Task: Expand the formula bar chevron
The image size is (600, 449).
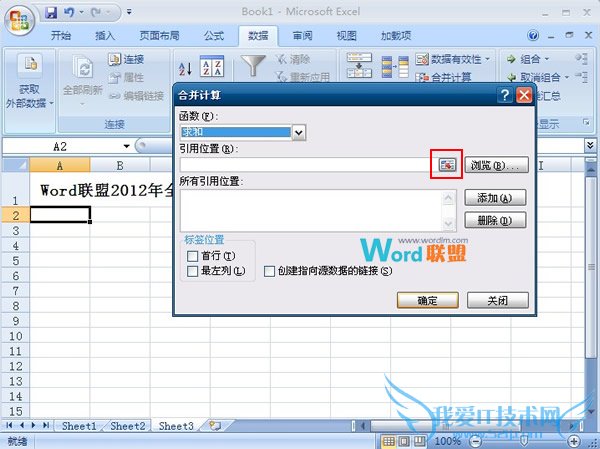Action: coord(590,145)
